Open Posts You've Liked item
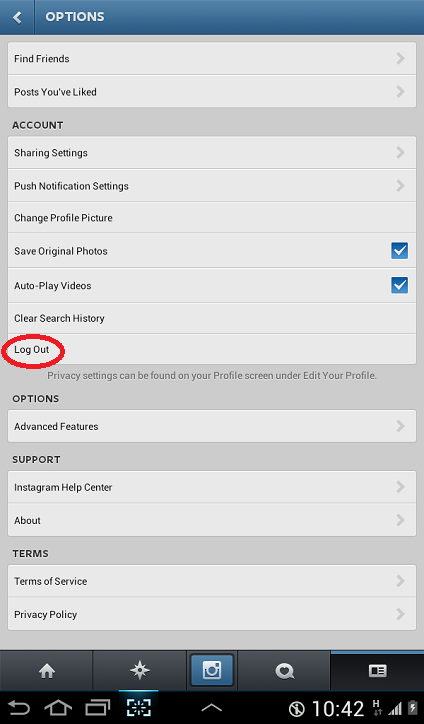 click(212, 91)
